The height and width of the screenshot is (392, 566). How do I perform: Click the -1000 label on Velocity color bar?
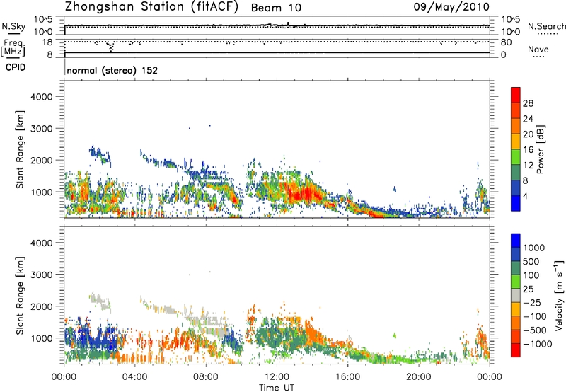pyautogui.click(x=538, y=344)
